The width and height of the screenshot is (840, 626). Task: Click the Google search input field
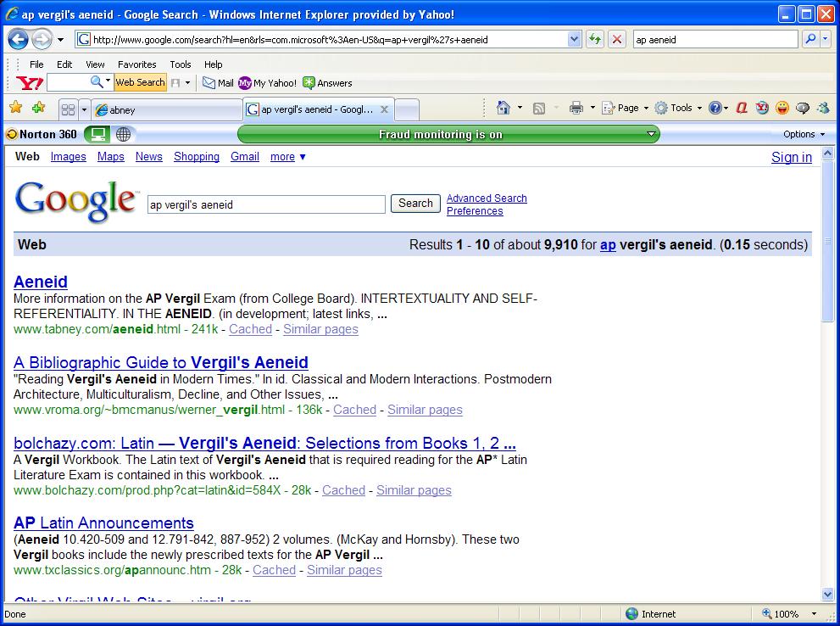click(266, 204)
